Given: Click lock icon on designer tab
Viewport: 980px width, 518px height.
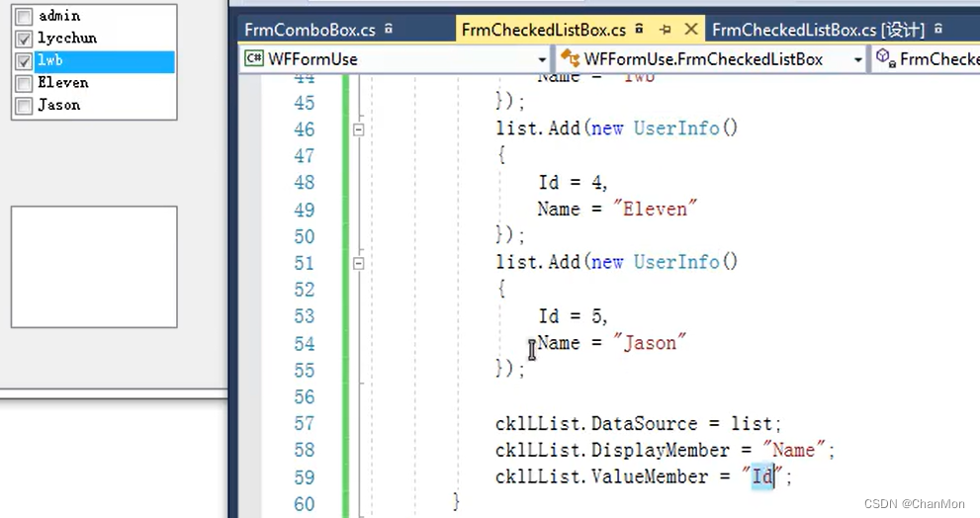Looking at the screenshot, I should coord(938,28).
